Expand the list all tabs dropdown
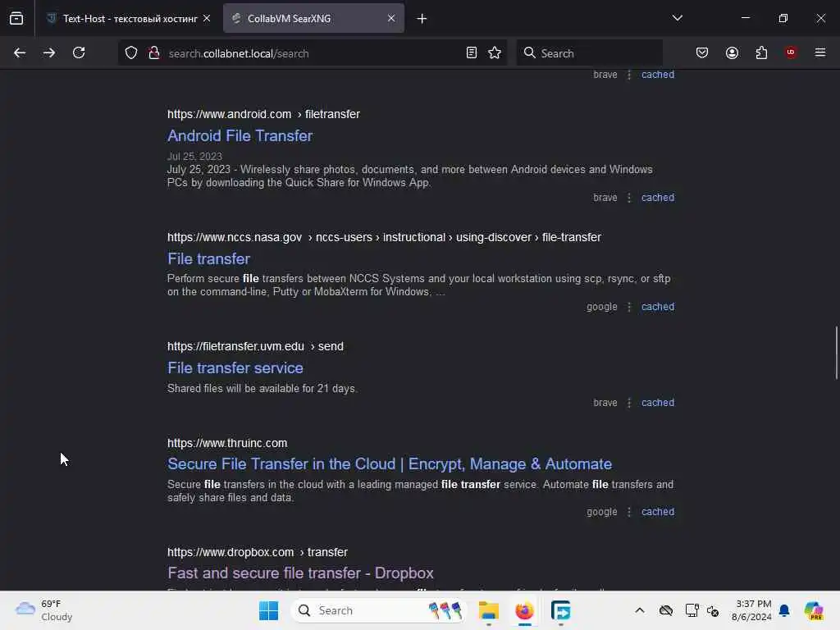Screen dimensions: 840x630 678,18
